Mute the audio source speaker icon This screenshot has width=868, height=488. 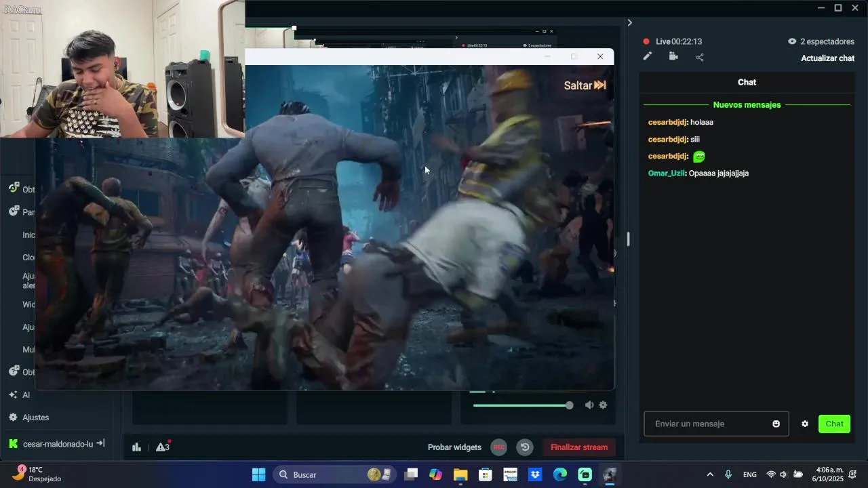[x=589, y=405]
